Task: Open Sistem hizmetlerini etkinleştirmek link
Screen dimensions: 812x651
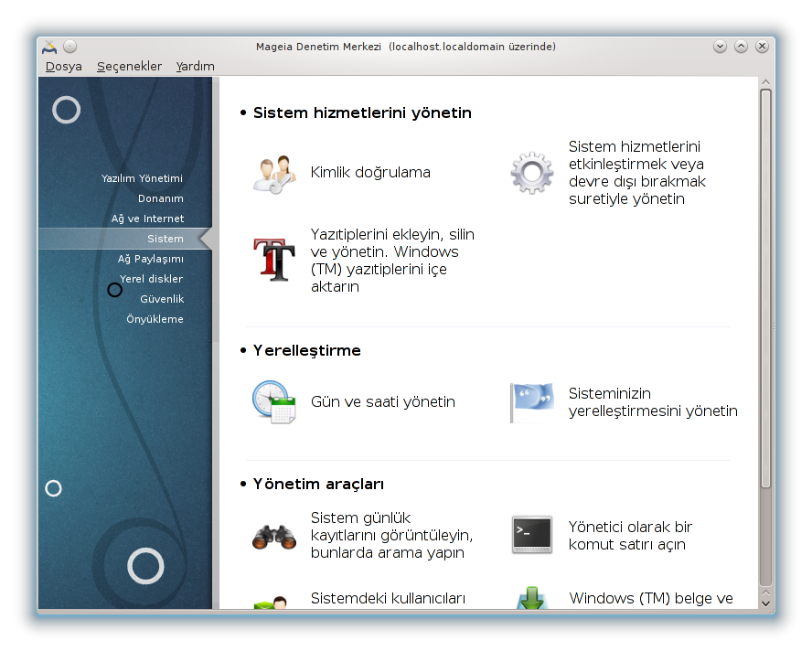Action: click(x=637, y=173)
